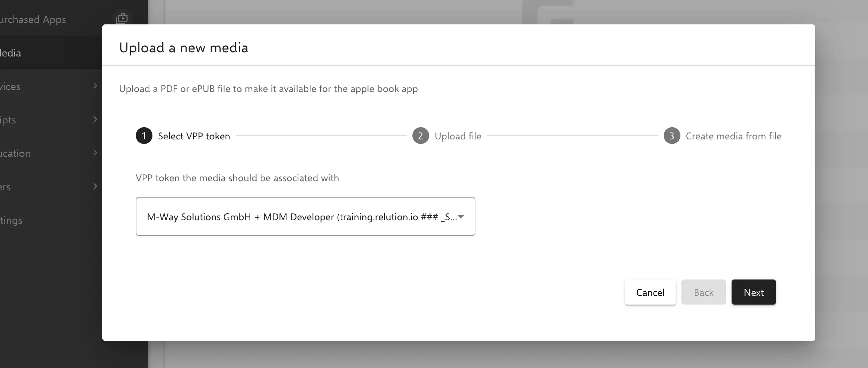
Task: Expand the Devices sidebar chevron
Action: 95,86
